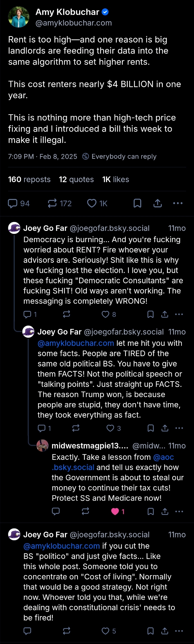Viewport: 194px width, 644px height.
Task: Bookmark the midwestmagpie13 reply
Action: pos(151,511)
